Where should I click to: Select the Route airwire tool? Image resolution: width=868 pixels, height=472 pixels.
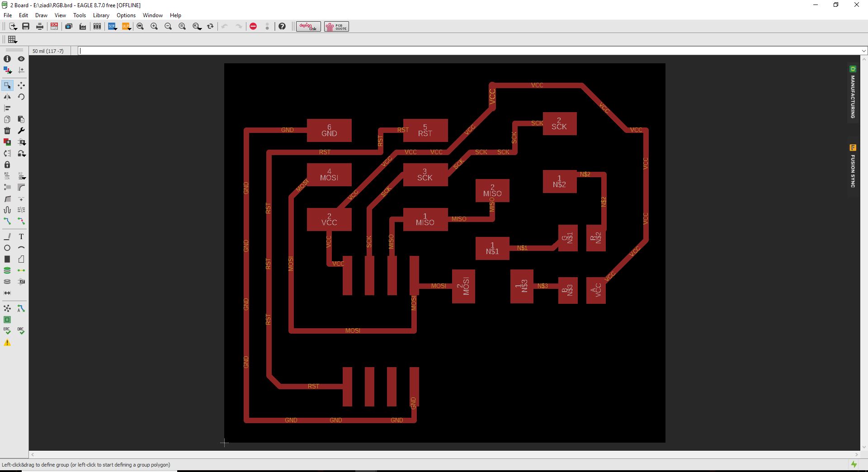tap(7, 221)
